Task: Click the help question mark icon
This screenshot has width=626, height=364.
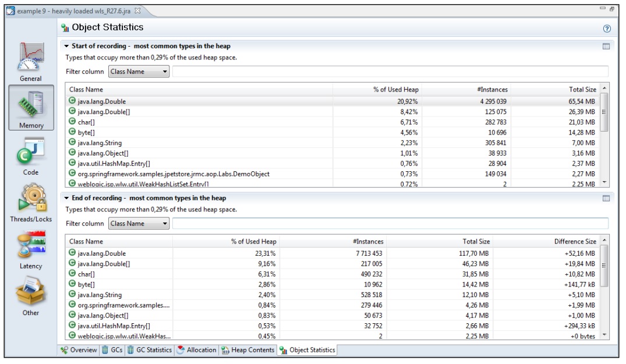Action: [607, 28]
